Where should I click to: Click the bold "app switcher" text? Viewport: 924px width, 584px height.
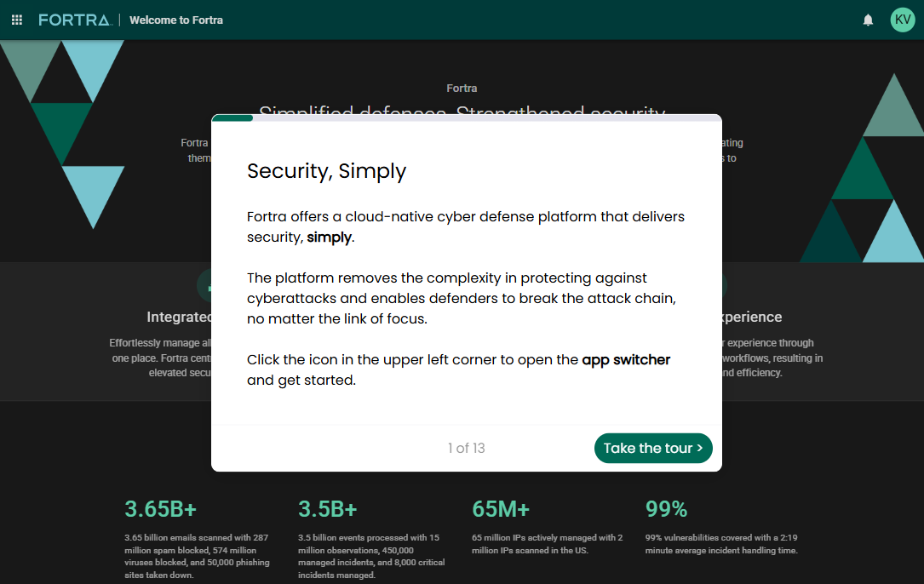pyautogui.click(x=626, y=359)
